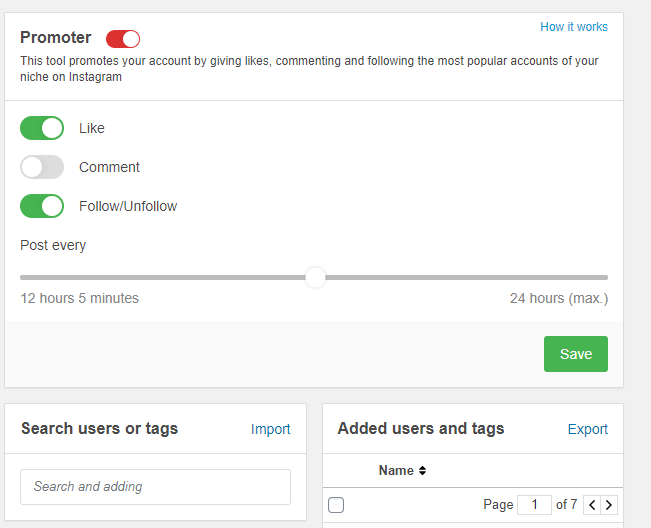
Task: Turn off the Like toggle
Action: tap(42, 128)
